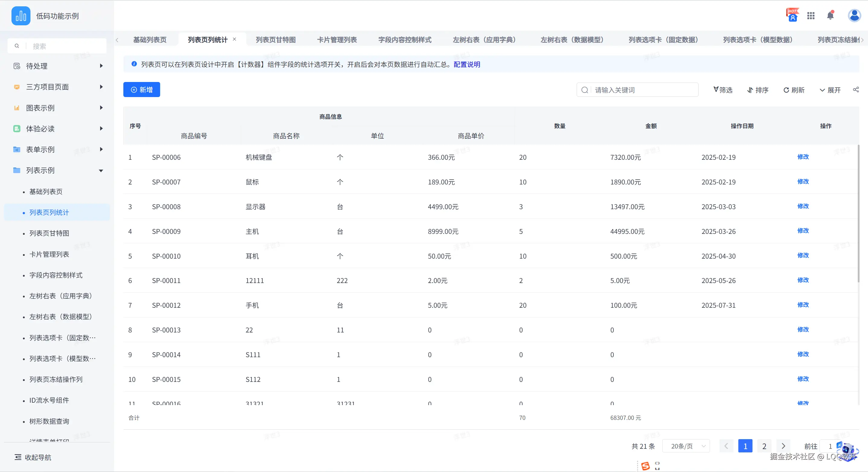Viewport: 868px width, 472px height.
Task: Open the 筛选 filter tool
Action: (723, 90)
